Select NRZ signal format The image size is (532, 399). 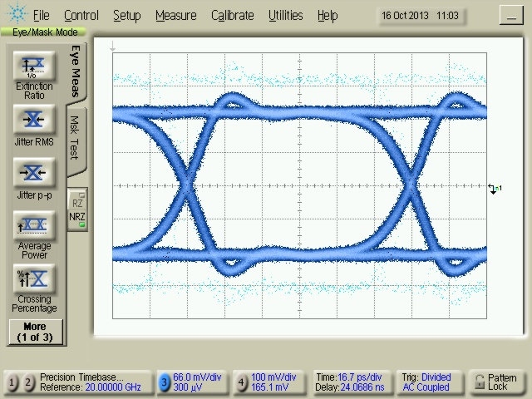pos(77,219)
